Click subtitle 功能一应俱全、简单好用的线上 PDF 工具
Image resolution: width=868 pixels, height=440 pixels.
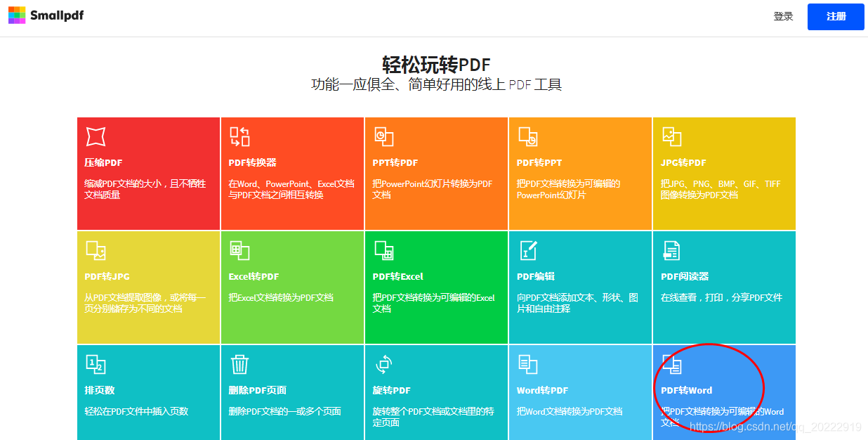click(436, 85)
